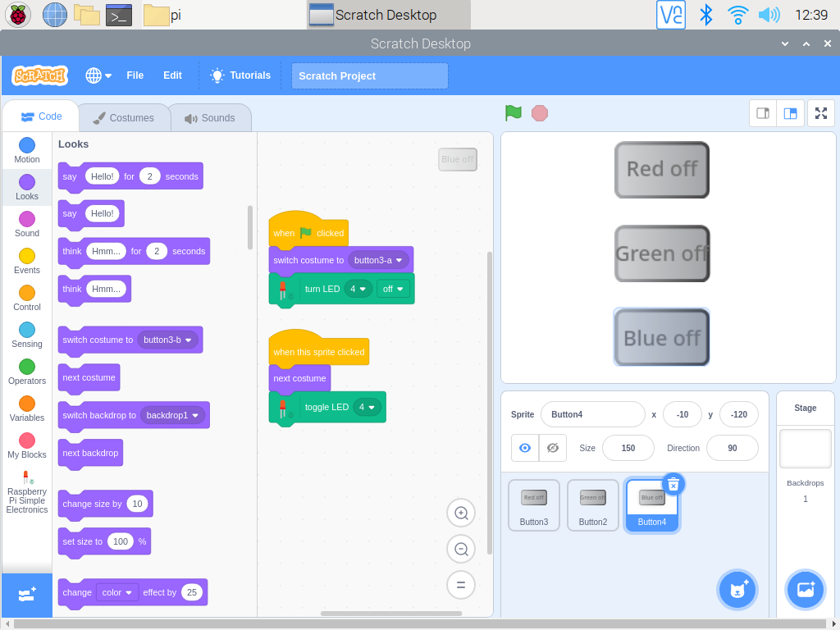840x630 pixels.
Task: Select the Motion block category
Action: 27,151
